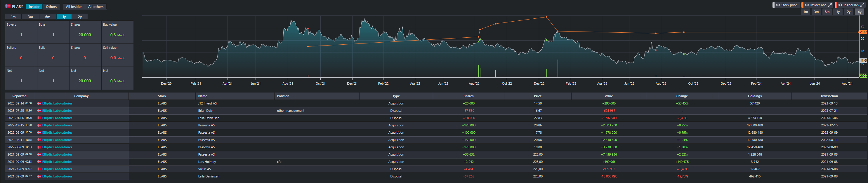Open Elliptic Laboratories link in Laila Danielsen disposal row
Image resolution: width=868 pixels, height=183 pixels.
[x=57, y=118]
